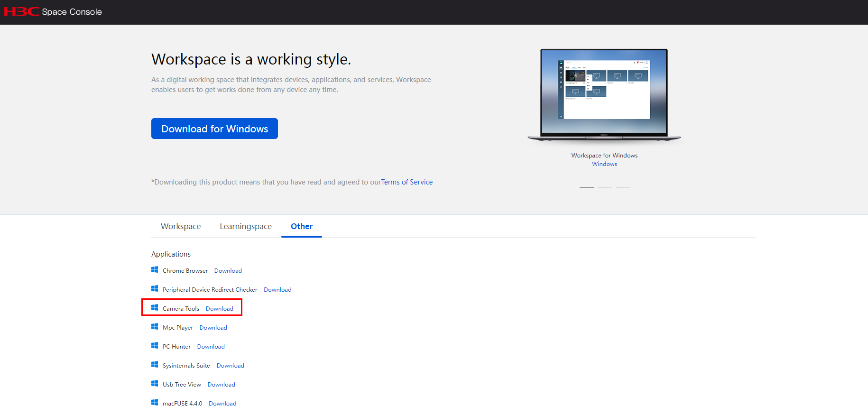This screenshot has width=868, height=406.
Task: Download Mpc Player
Action: pyautogui.click(x=213, y=328)
